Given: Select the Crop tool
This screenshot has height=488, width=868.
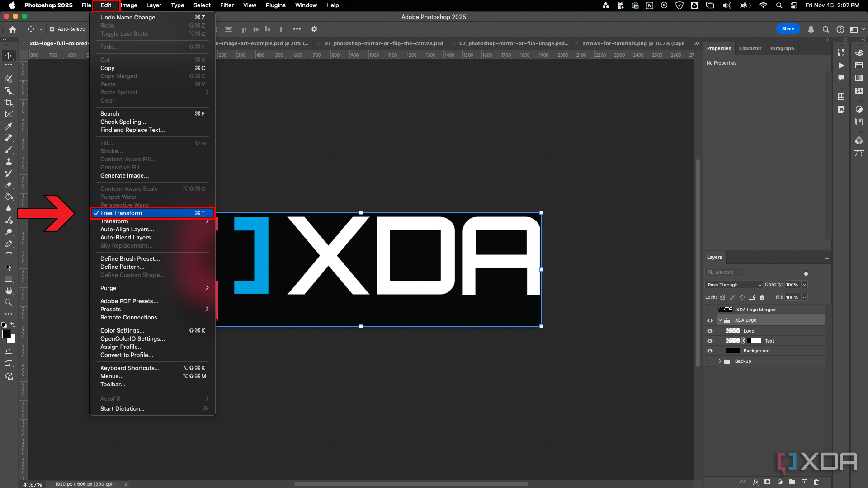Looking at the screenshot, I should [x=9, y=103].
